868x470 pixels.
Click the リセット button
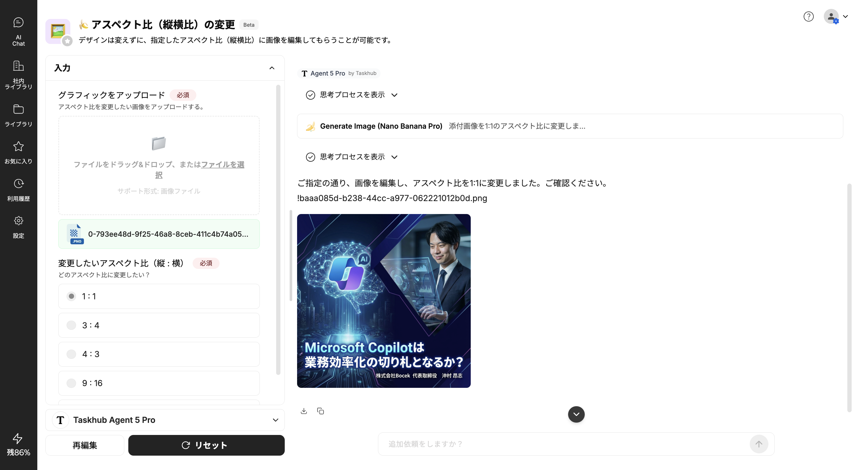(x=206, y=445)
